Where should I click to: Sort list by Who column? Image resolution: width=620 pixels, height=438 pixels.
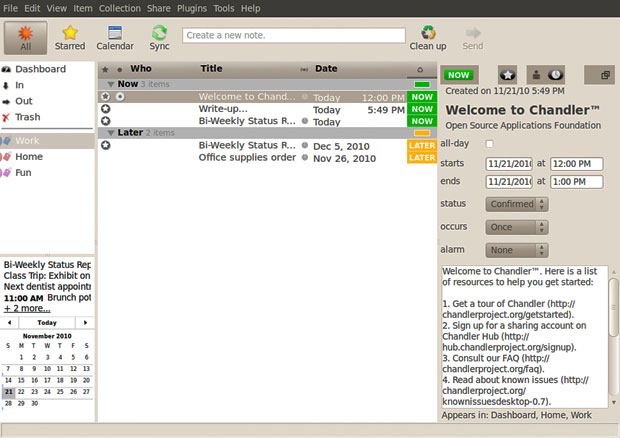(141, 69)
